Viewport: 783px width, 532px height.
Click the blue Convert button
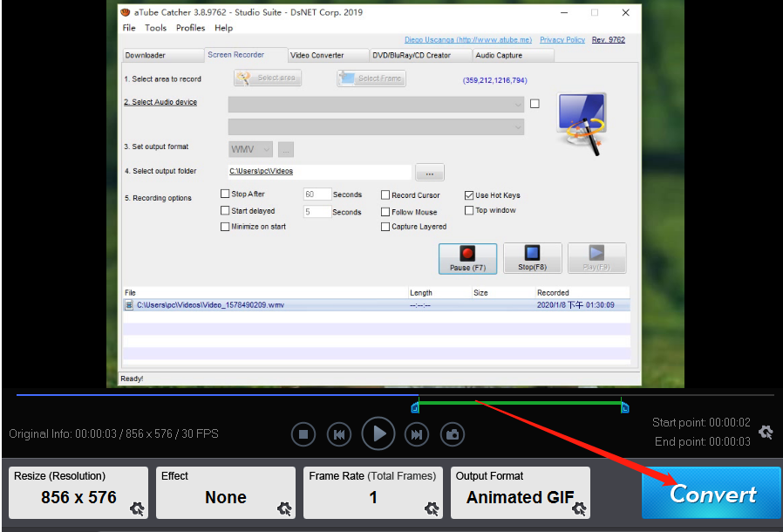pyautogui.click(x=712, y=494)
